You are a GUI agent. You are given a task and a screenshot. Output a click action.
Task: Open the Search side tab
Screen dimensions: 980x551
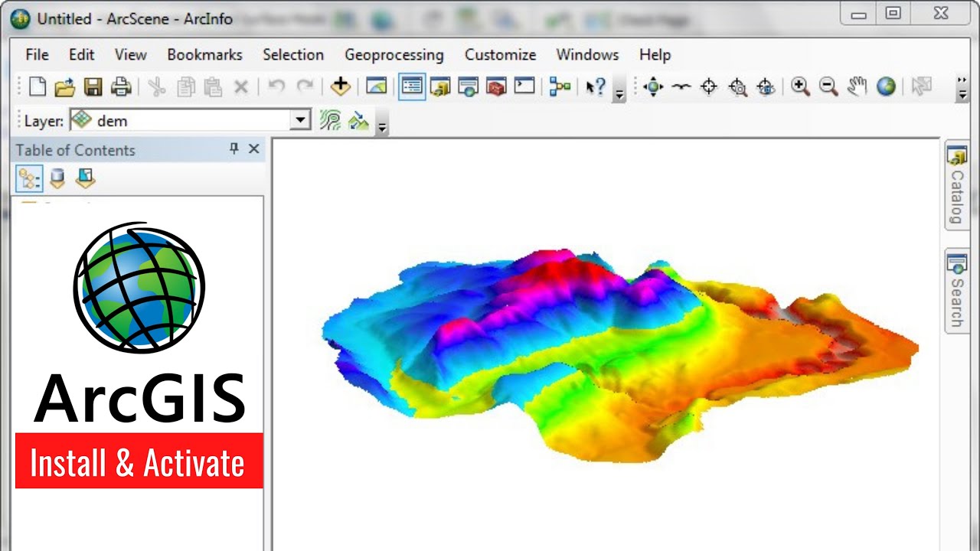[956, 292]
